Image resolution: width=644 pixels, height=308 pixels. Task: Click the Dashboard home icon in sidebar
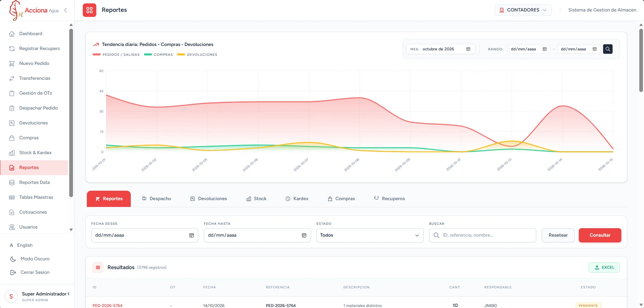tap(12, 34)
